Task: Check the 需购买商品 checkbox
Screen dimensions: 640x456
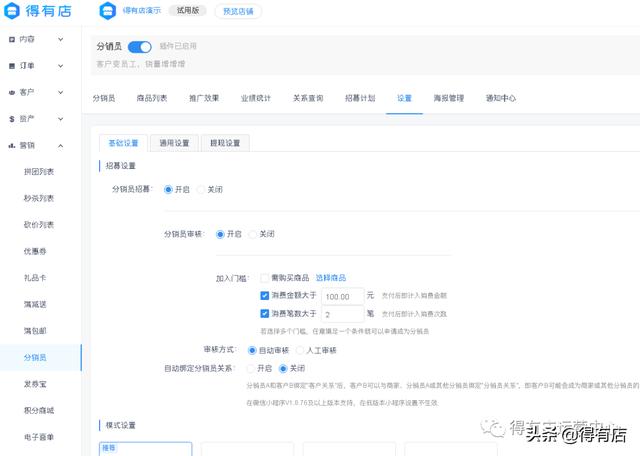Action: click(264, 278)
